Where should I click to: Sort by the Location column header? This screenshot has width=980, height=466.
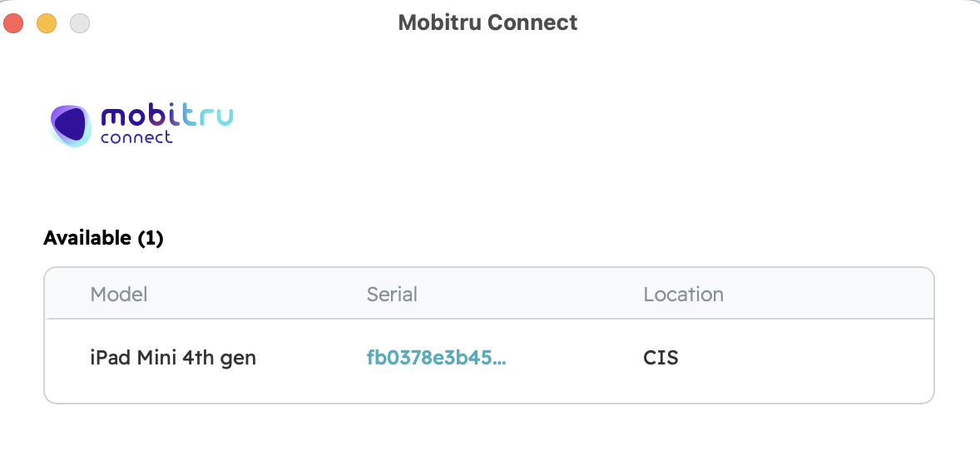tap(683, 294)
